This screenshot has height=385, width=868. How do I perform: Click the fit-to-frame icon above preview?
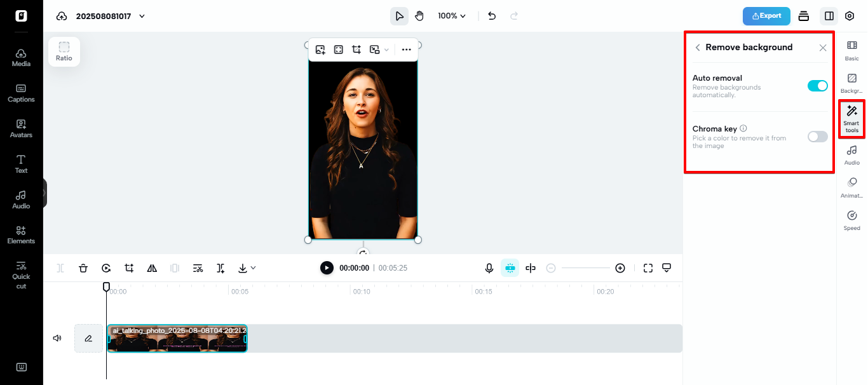[x=339, y=50]
